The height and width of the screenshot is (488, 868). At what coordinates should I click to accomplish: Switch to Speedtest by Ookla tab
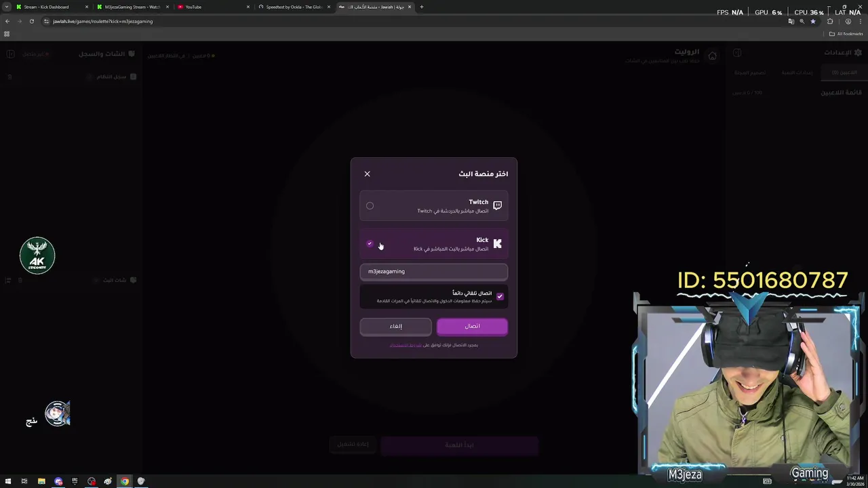(294, 7)
